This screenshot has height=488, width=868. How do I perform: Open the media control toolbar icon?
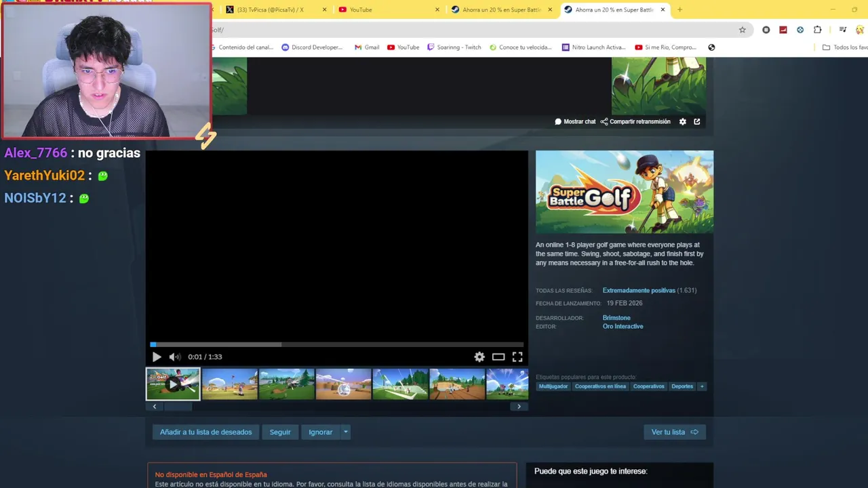[x=843, y=30]
